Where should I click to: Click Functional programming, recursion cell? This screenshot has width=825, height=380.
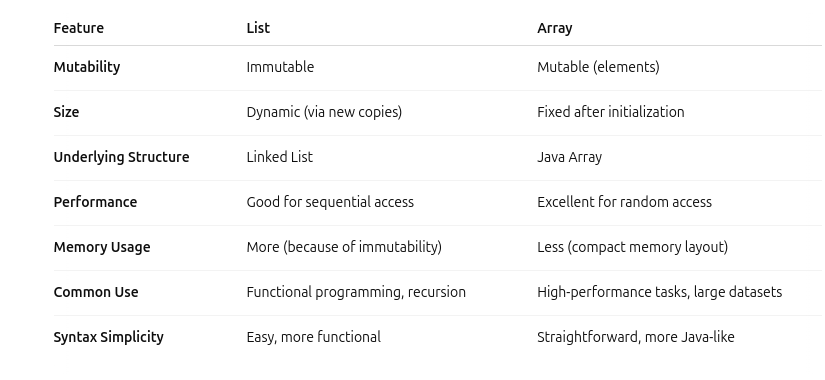[356, 292]
